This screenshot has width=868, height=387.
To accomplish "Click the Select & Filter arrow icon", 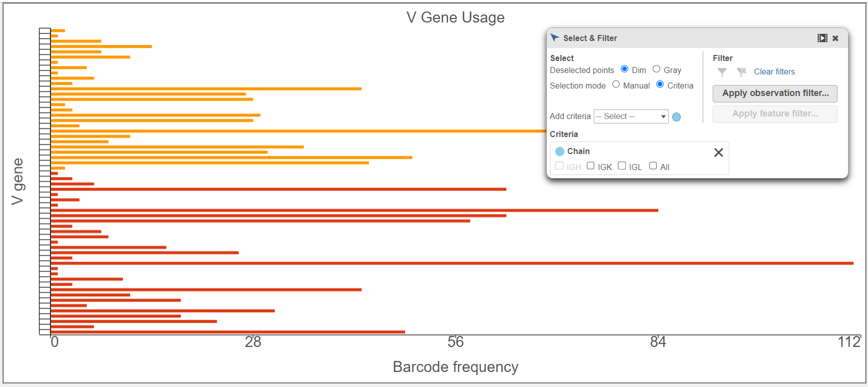I will [x=554, y=38].
